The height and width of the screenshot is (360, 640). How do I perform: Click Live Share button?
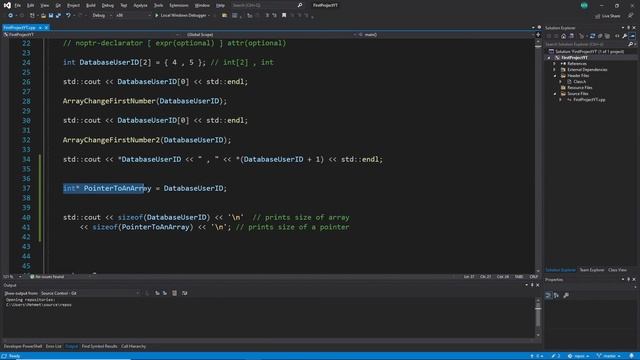click(608, 16)
